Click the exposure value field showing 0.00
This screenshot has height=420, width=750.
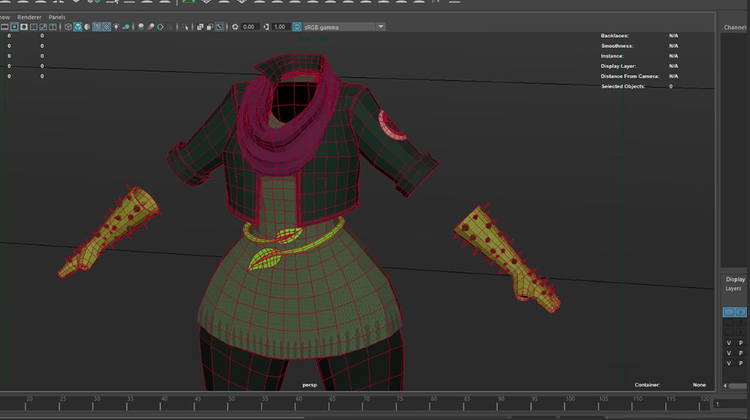pyautogui.click(x=249, y=27)
